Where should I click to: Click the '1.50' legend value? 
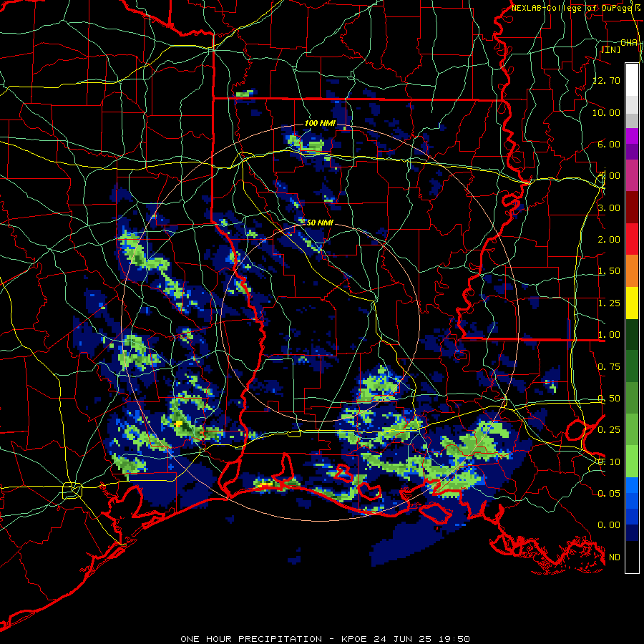[x=609, y=271]
